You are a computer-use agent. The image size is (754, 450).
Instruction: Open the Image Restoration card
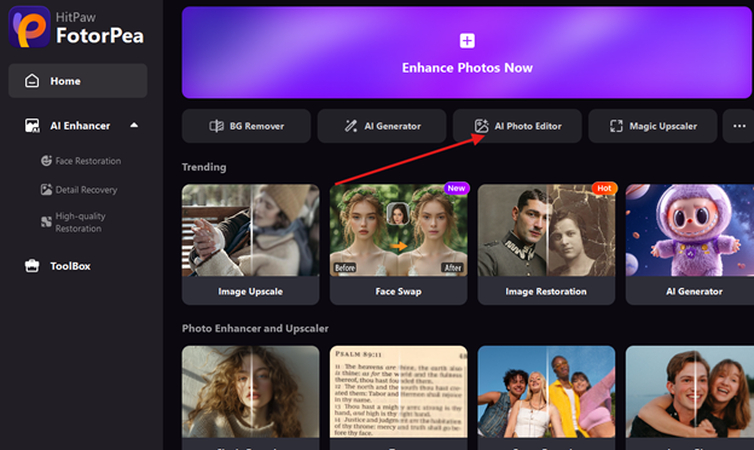[x=547, y=243]
